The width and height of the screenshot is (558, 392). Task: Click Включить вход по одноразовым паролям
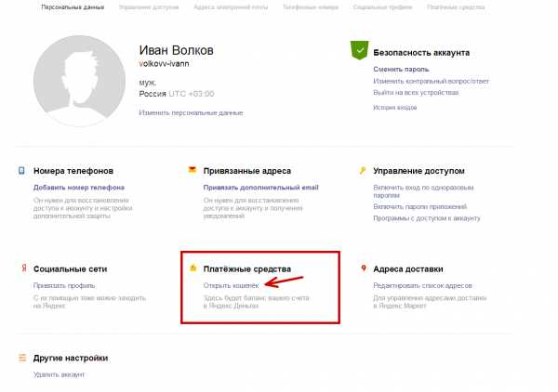click(x=423, y=191)
